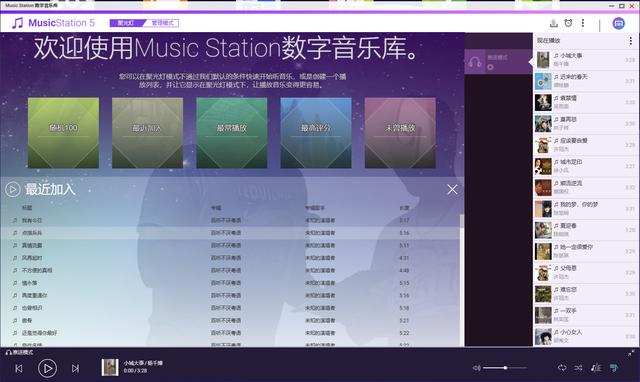The image size is (640, 382).
Task: Start playback with the play button
Action: (47, 368)
